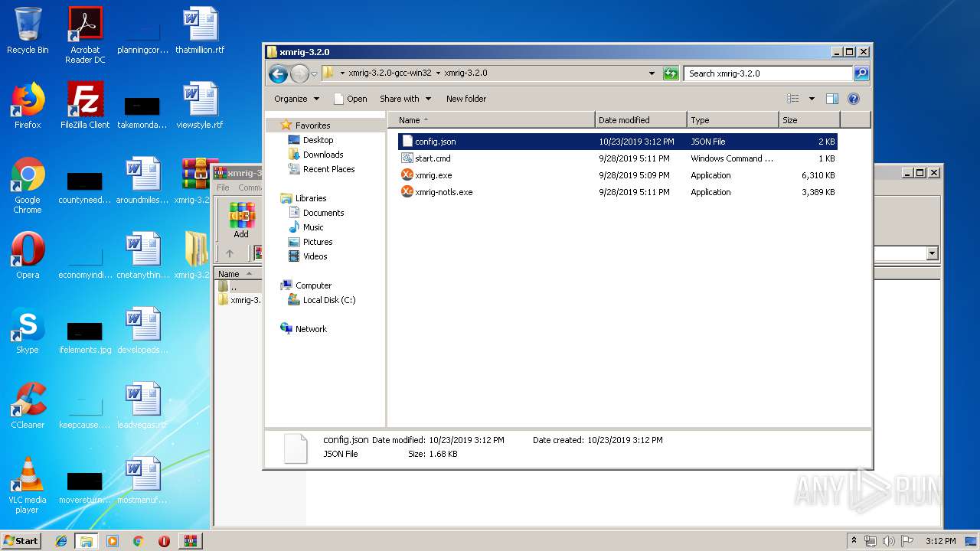Sort by the Type column header
Screen dimensions: 980x551
733,120
